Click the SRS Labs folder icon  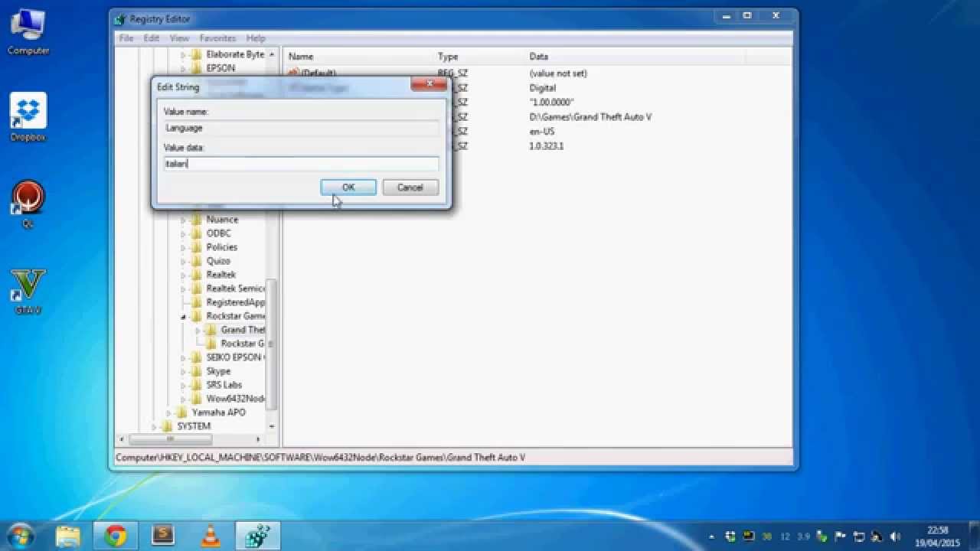tap(197, 385)
